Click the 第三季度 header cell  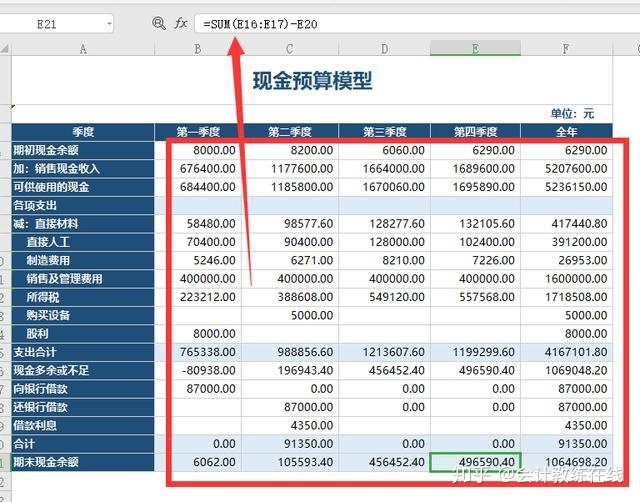click(384, 132)
